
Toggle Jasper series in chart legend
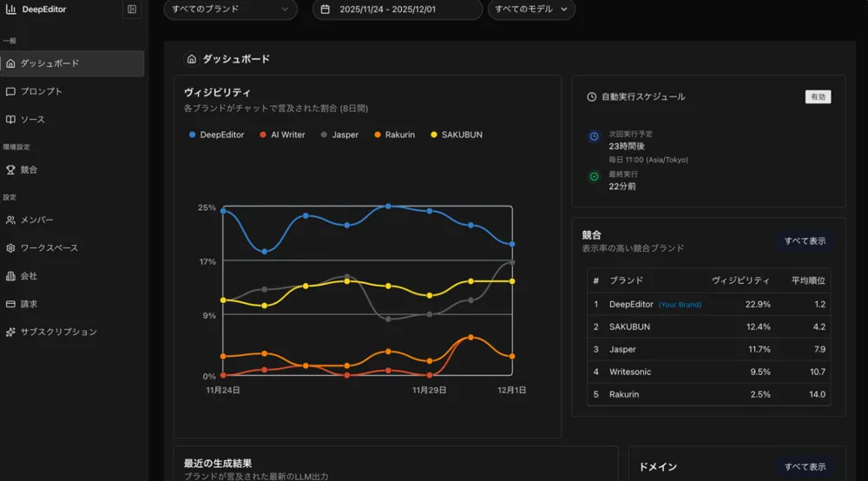(339, 135)
